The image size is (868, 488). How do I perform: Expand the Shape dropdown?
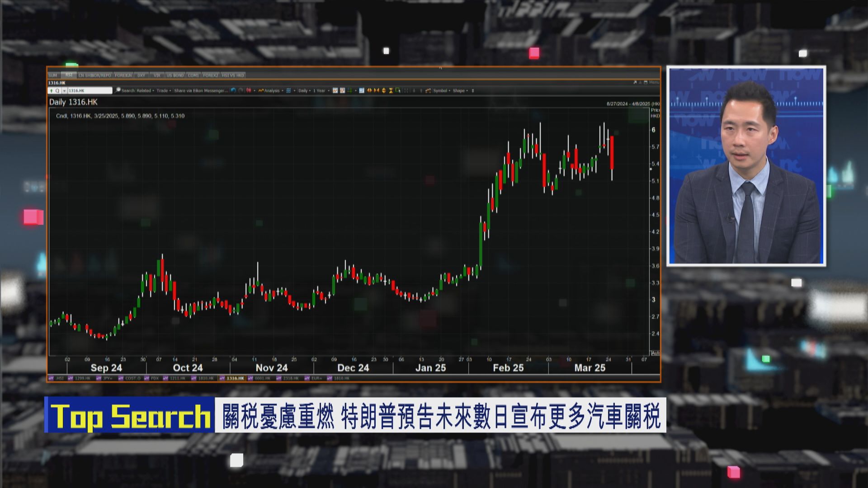[x=461, y=90]
